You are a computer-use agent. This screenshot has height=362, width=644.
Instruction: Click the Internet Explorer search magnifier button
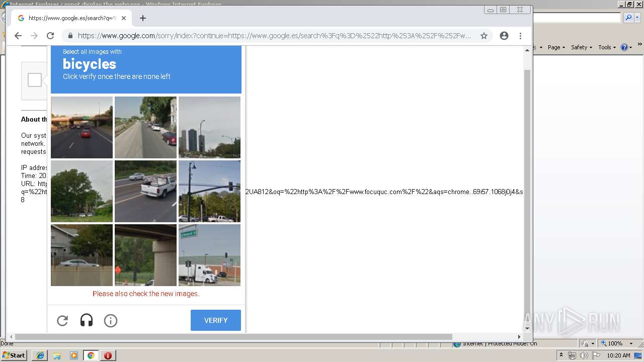[x=628, y=18]
